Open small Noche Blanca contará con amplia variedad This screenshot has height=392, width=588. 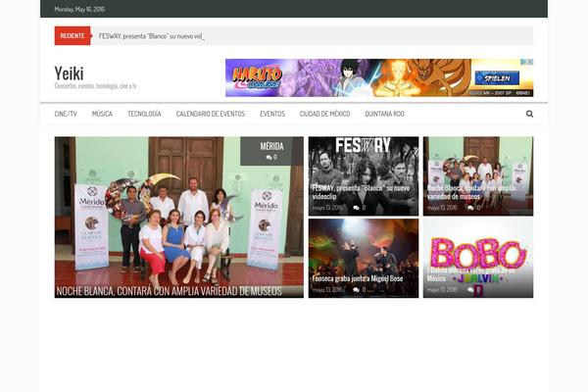coord(471,192)
